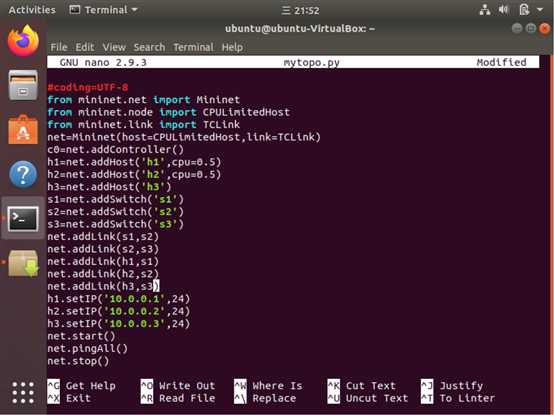
Task: Select the Terminal dock icon
Action: [x=23, y=219]
